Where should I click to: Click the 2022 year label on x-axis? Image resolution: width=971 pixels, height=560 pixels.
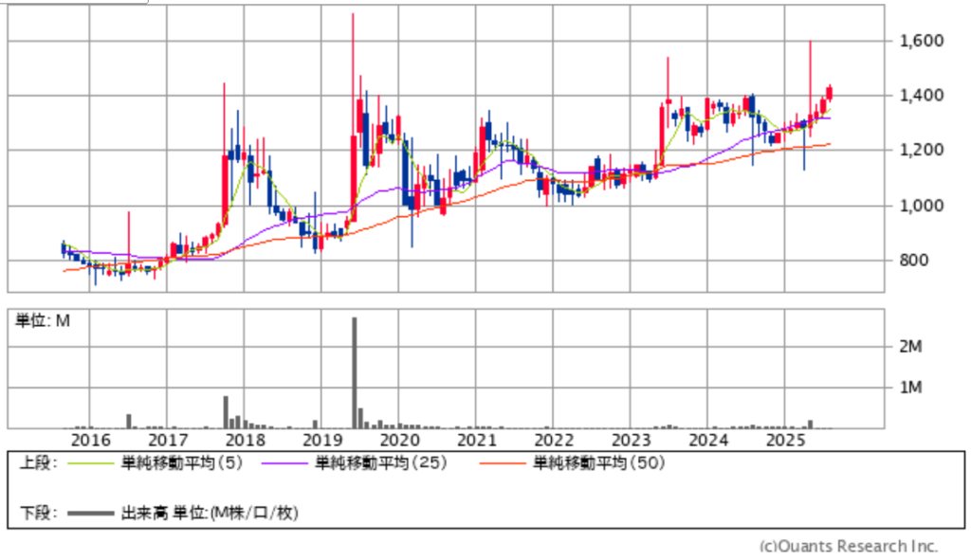coord(554,441)
